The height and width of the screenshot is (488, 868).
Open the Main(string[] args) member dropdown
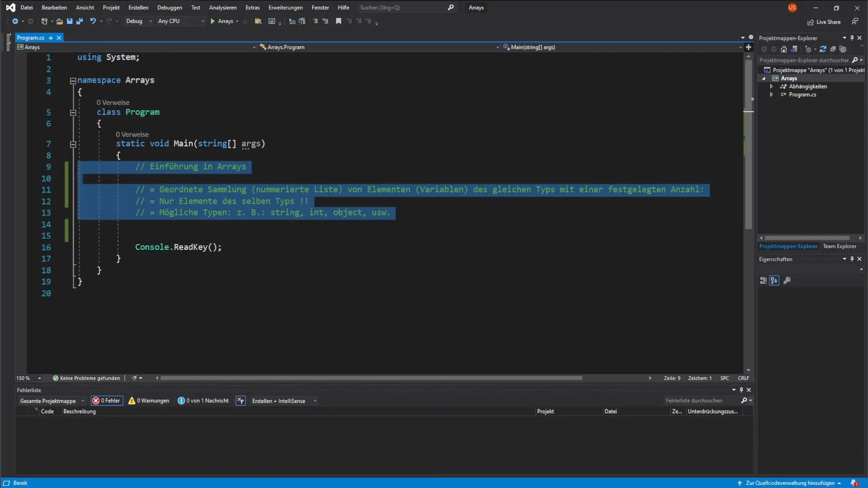pos(622,47)
